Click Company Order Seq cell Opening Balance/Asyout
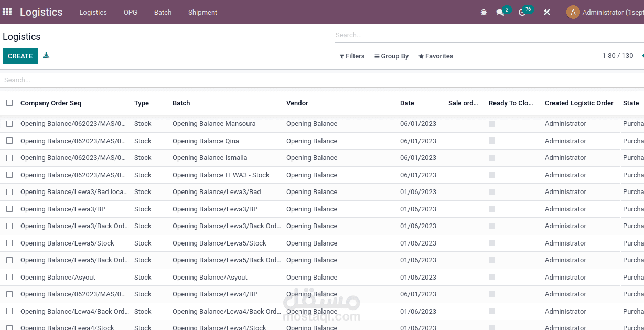The image size is (644, 330). click(x=58, y=277)
